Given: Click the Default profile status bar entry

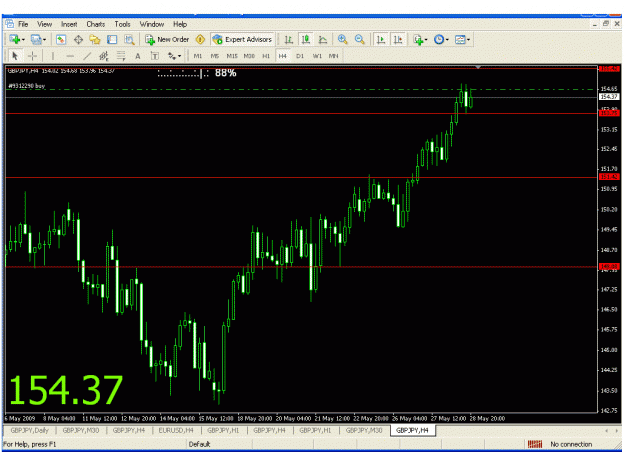Looking at the screenshot, I should click(x=199, y=444).
